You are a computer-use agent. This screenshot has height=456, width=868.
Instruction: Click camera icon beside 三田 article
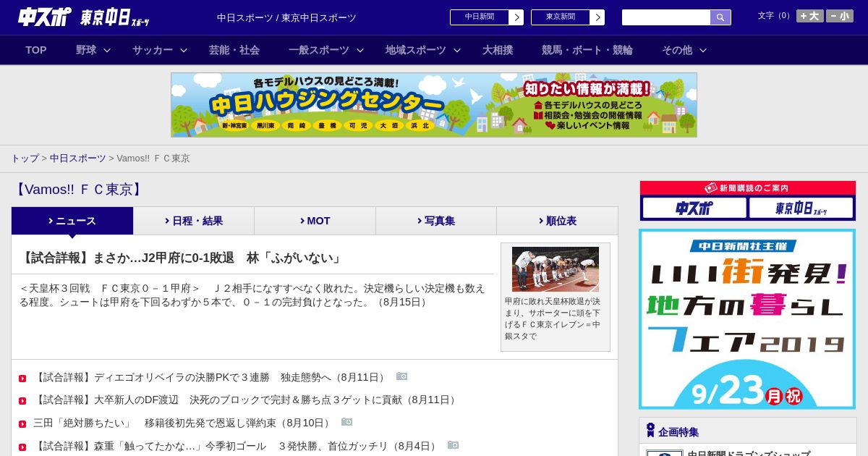click(347, 422)
